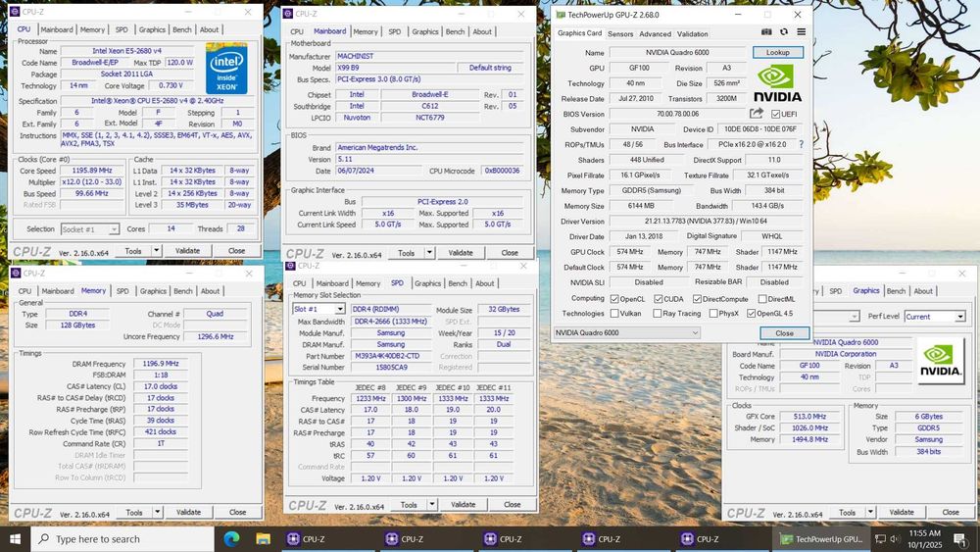Click Validate in the Mainboard CPU-Z window
The height and width of the screenshot is (552, 980).
point(461,253)
